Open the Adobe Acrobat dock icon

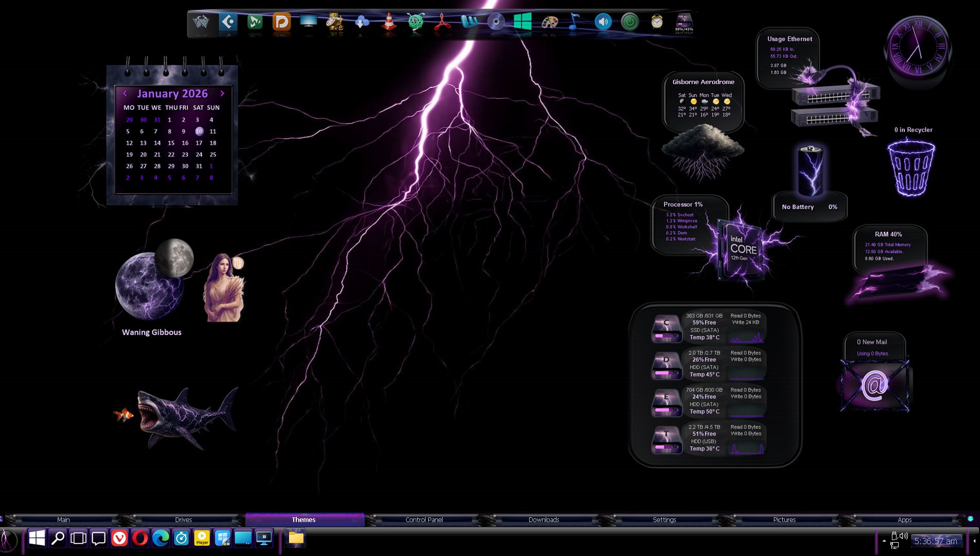point(442,22)
